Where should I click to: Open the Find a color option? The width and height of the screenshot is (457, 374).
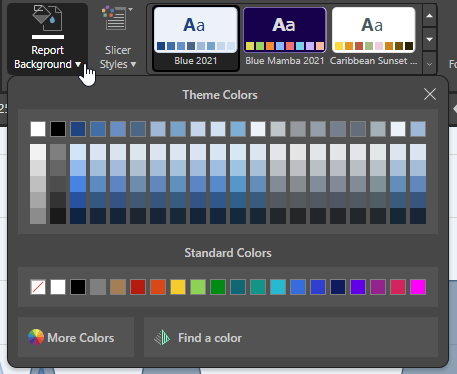click(x=291, y=337)
